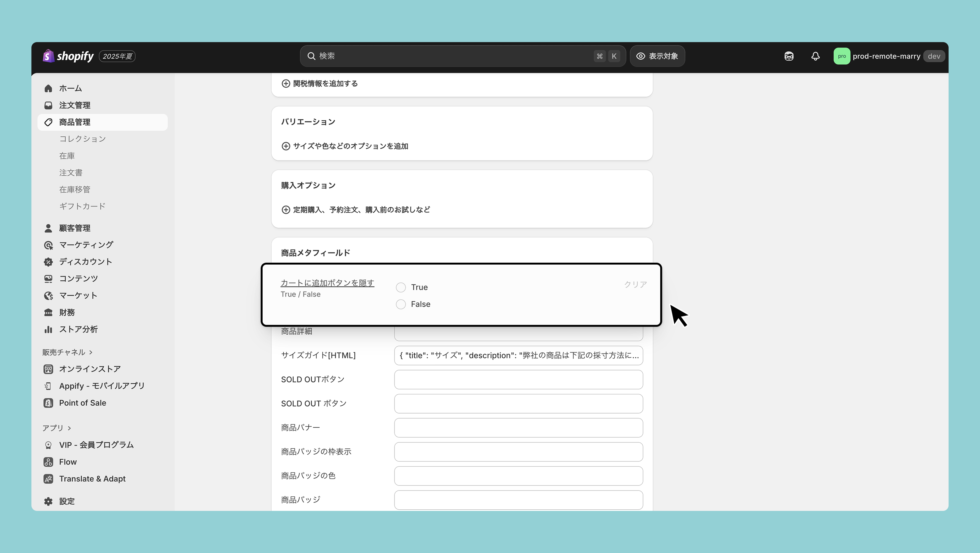This screenshot has width=980, height=553.
Task: Open コレクション submenu item
Action: [83, 139]
